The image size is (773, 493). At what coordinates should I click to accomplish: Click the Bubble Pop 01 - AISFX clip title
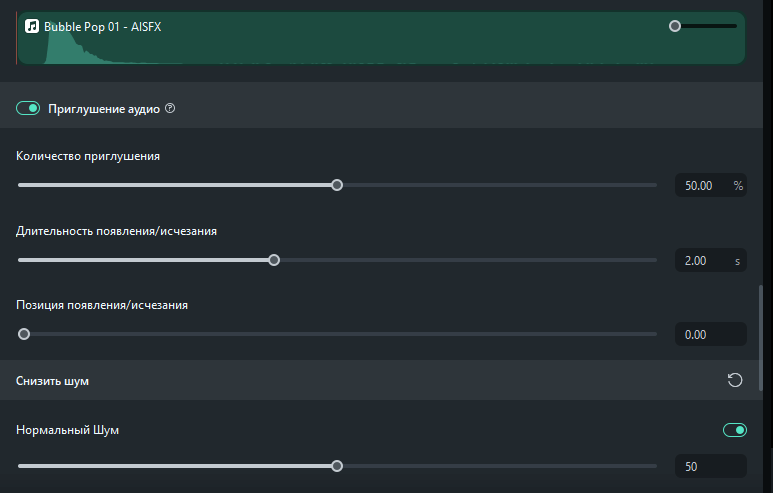coord(103,26)
